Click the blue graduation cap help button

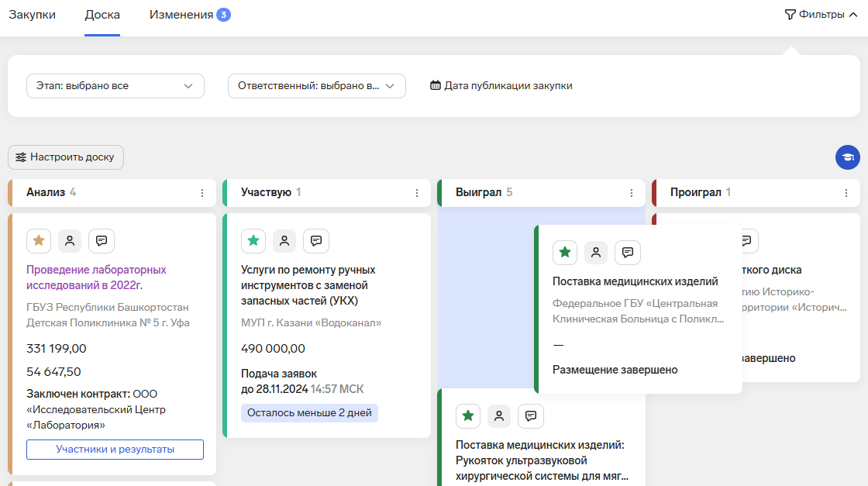tap(848, 158)
